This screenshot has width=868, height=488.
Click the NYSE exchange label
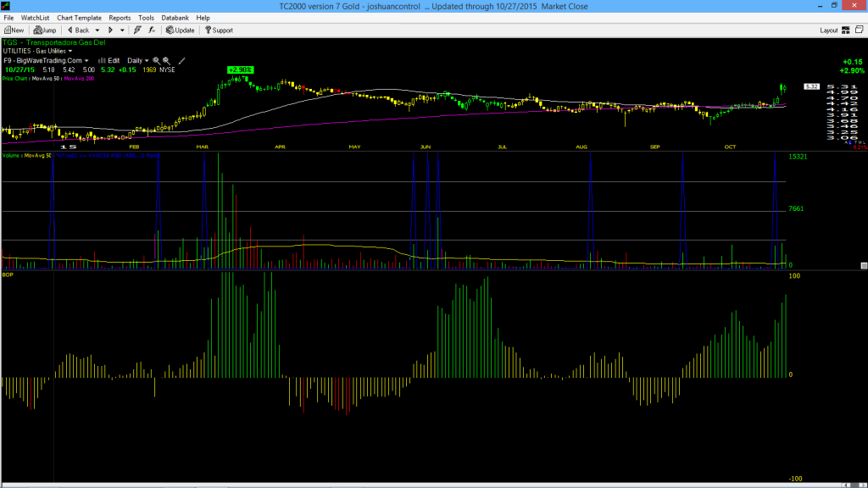tap(167, 69)
